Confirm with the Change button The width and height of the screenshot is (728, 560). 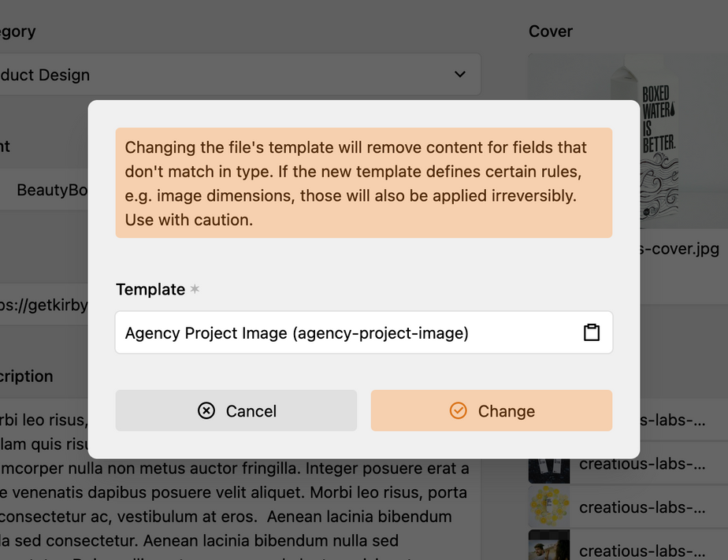[x=491, y=410]
